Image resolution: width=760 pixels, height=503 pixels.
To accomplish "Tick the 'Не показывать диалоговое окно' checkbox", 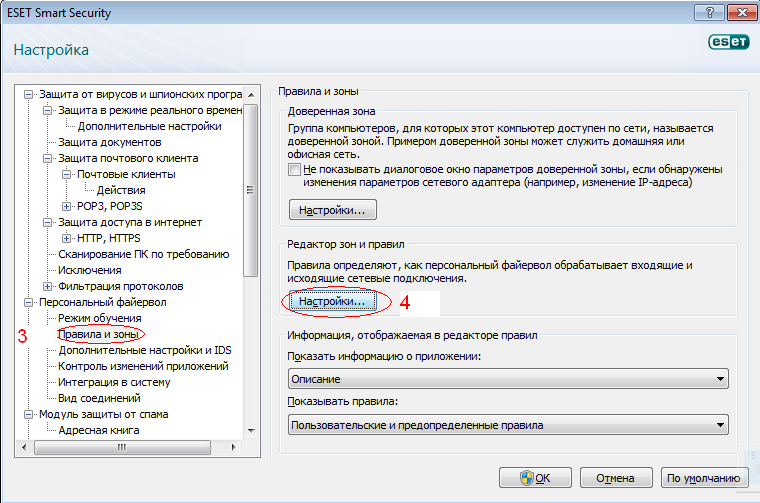I will pyautogui.click(x=294, y=170).
